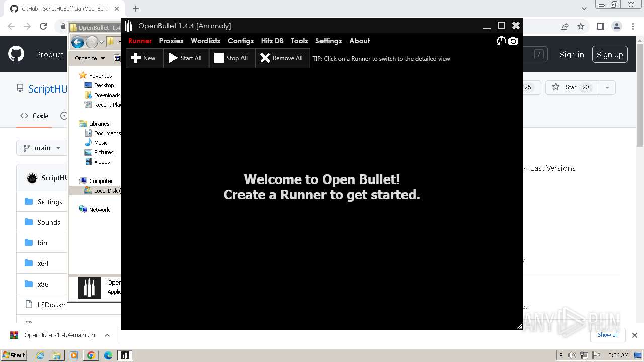The height and width of the screenshot is (362, 644).
Task: Open the x86 folder in the repo
Action: click(x=43, y=284)
